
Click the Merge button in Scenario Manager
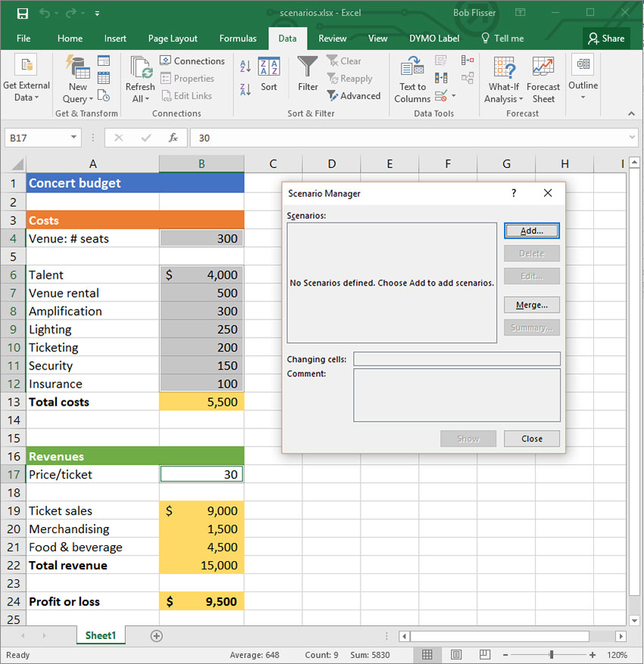(x=532, y=305)
